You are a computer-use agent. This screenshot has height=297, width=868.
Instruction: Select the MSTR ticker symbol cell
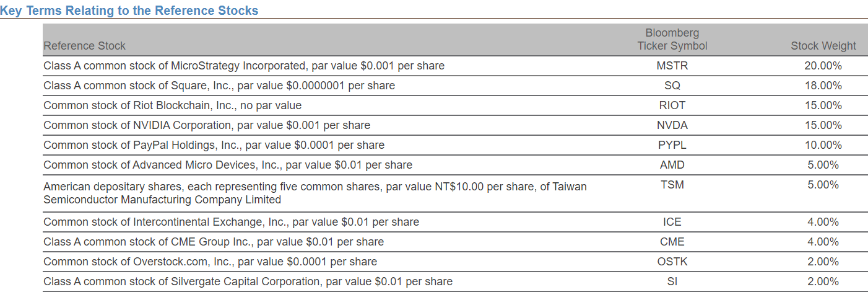[x=672, y=66]
